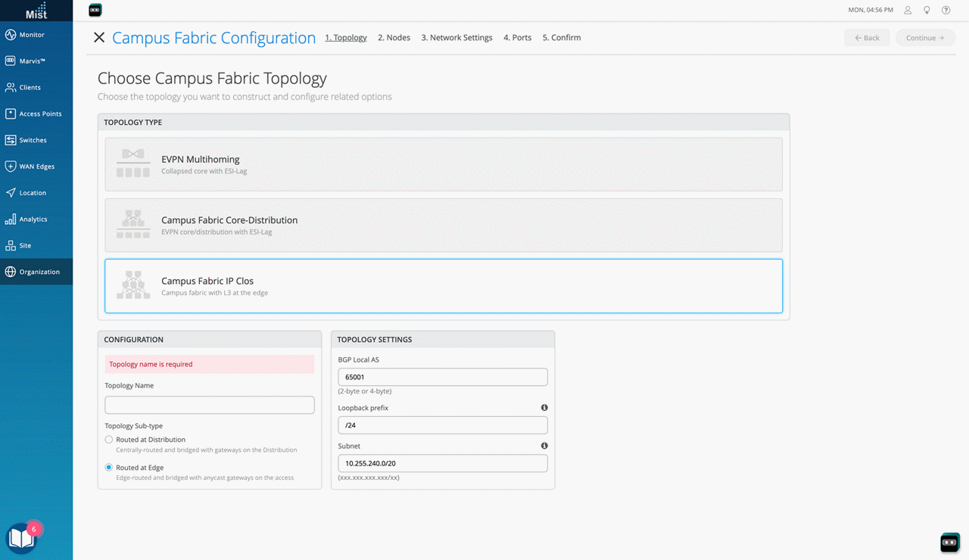This screenshot has height=560, width=969.
Task: Open the Switches page
Action: pos(30,140)
